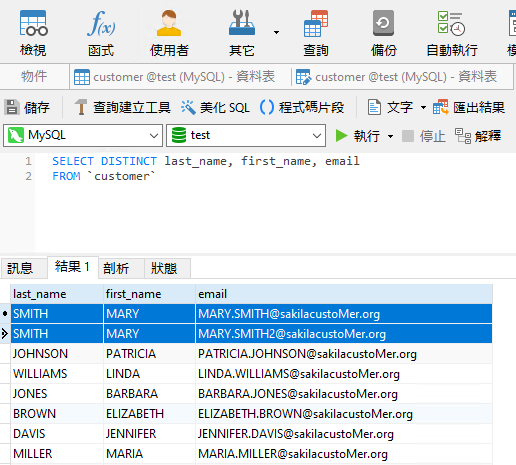This screenshot has width=516, height=465.
Task: Click 匯出結果 export results
Action: tap(469, 107)
